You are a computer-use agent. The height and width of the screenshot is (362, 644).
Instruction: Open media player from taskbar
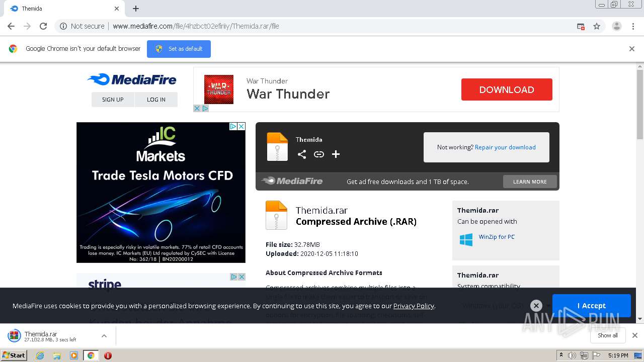click(74, 355)
